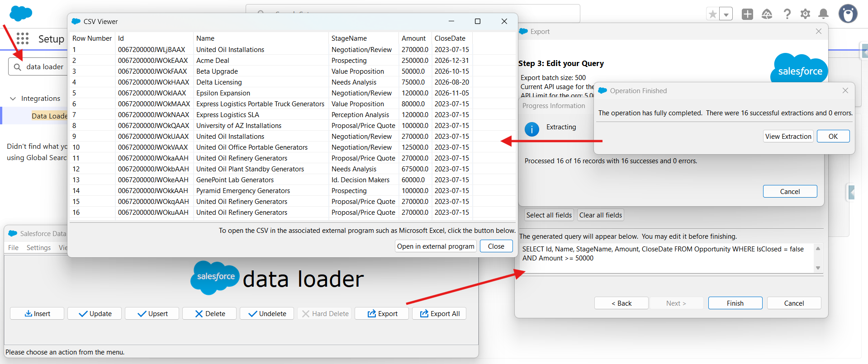Click the Row Number column header
868x364 pixels.
[92, 38]
